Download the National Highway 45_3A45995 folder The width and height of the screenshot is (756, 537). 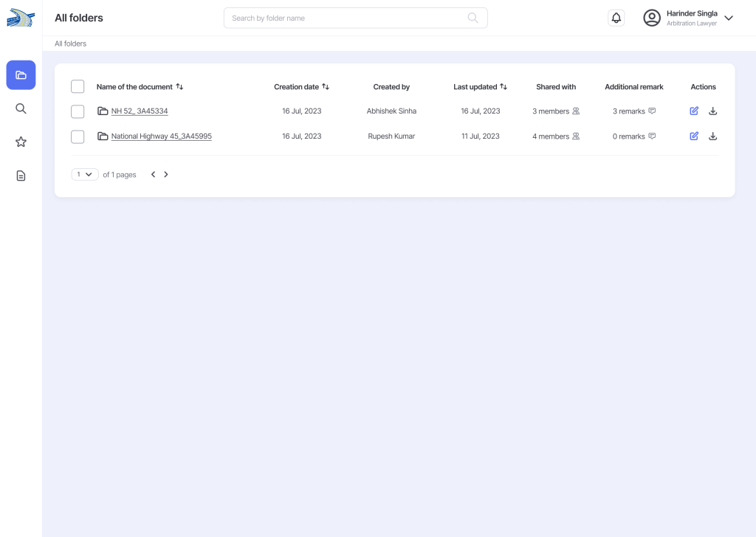[x=712, y=136]
